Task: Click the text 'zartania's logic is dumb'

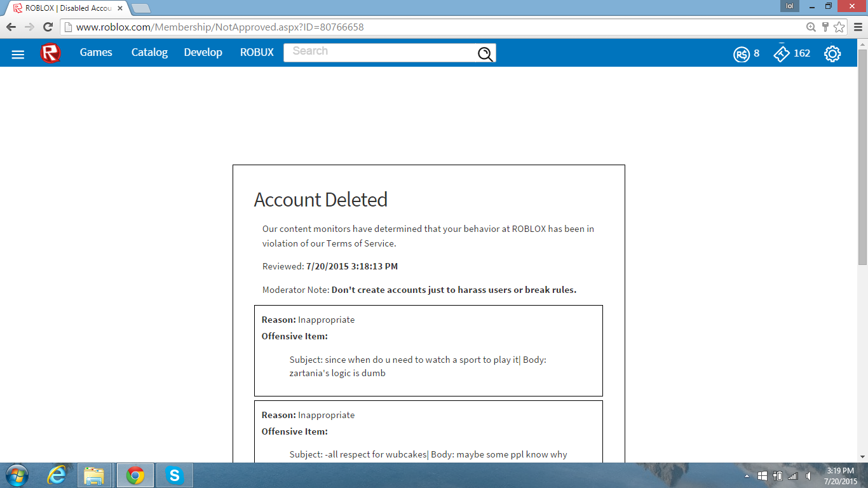Action: coord(337,373)
